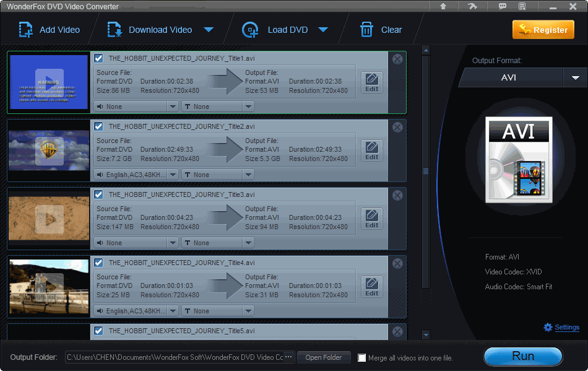
Task: Click the Clear trash can icon
Action: click(x=367, y=30)
